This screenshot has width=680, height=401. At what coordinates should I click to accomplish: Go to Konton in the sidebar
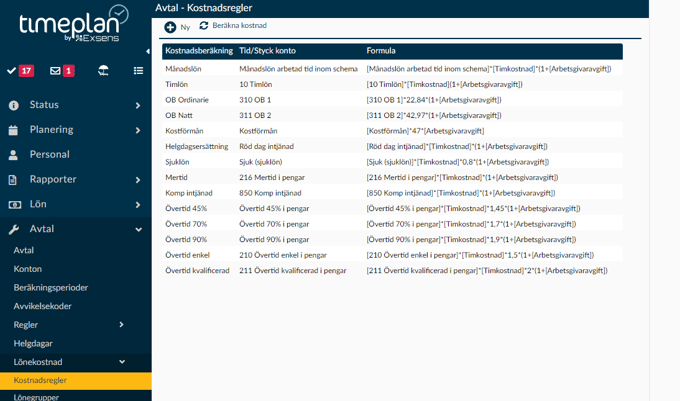click(x=28, y=269)
